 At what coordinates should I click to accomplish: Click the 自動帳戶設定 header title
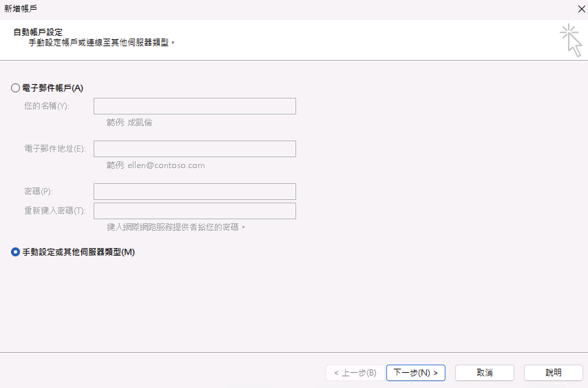tap(38, 32)
